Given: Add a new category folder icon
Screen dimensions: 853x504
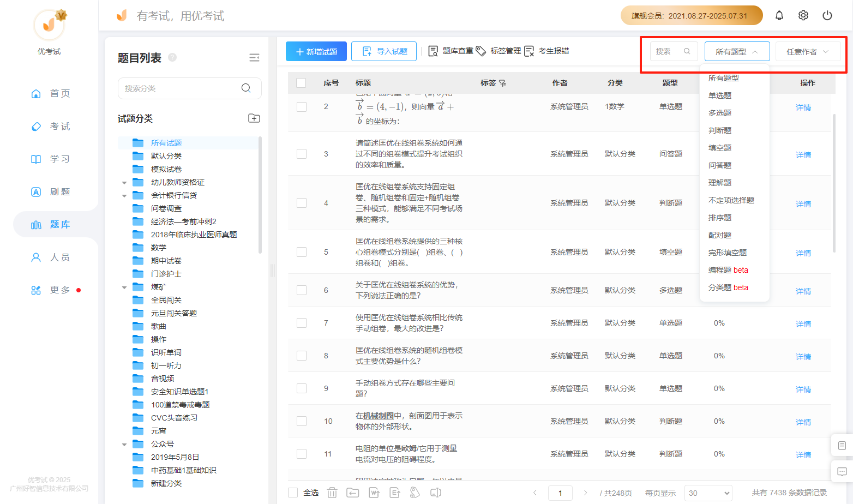Looking at the screenshot, I should 254,118.
